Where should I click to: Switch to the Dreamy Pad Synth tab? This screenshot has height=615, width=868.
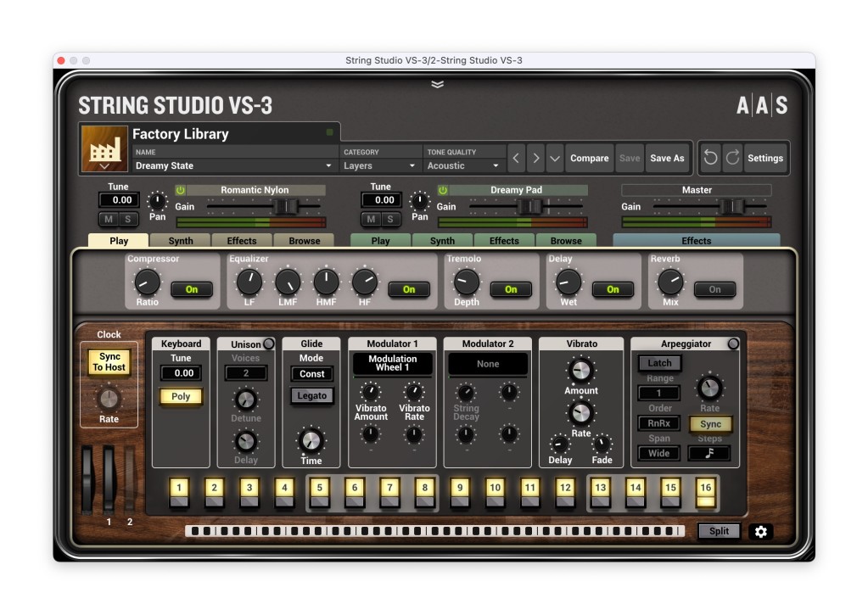coord(442,241)
